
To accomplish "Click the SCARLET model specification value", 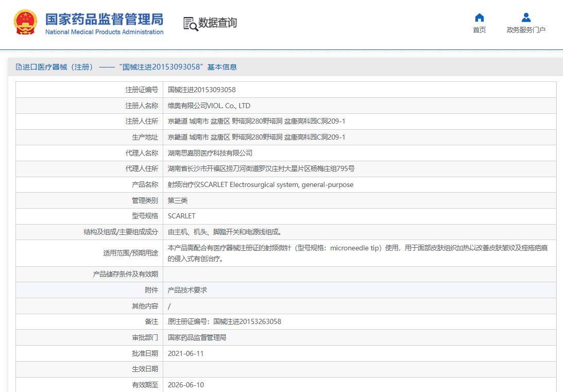I will [x=181, y=216].
